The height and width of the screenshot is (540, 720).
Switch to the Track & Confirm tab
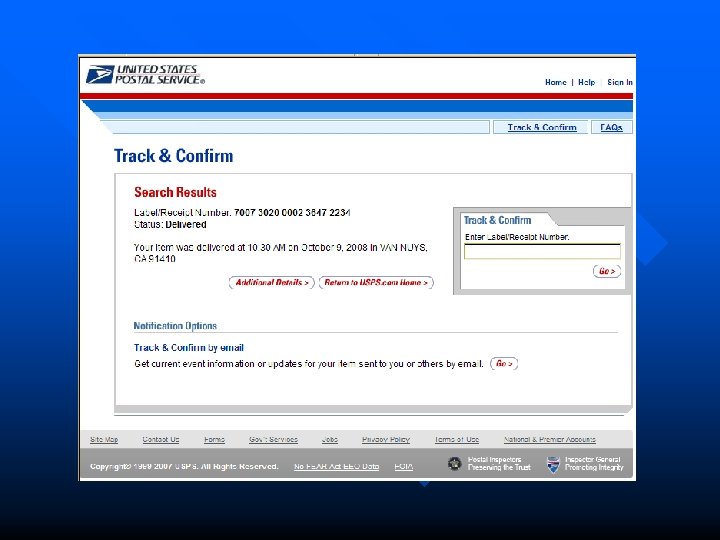point(542,127)
